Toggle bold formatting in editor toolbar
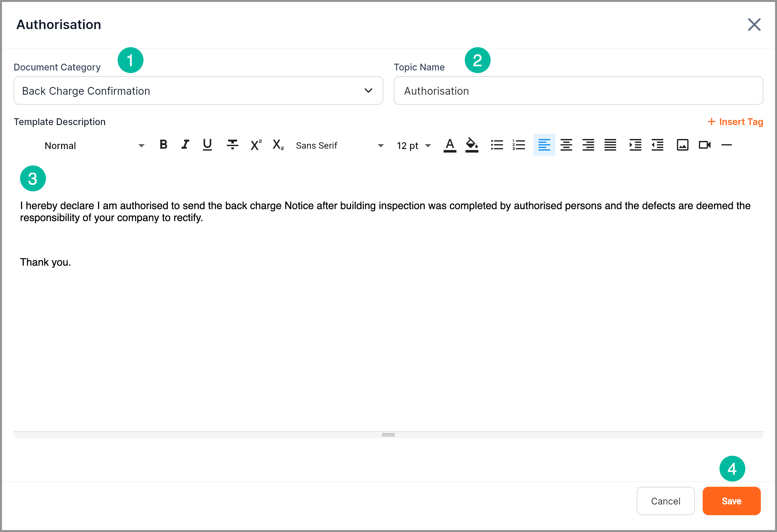Screen dimensions: 777x532 coord(163,145)
